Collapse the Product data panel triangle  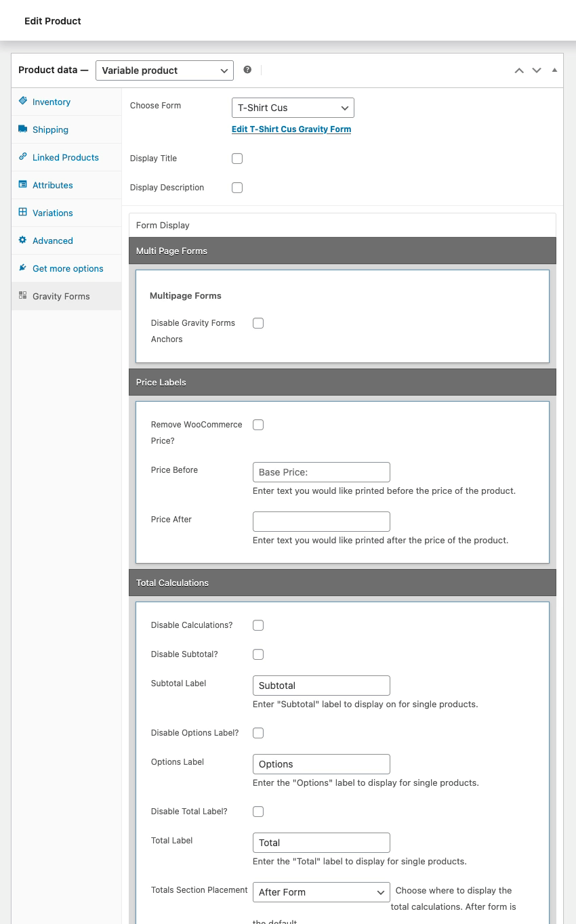tap(554, 70)
